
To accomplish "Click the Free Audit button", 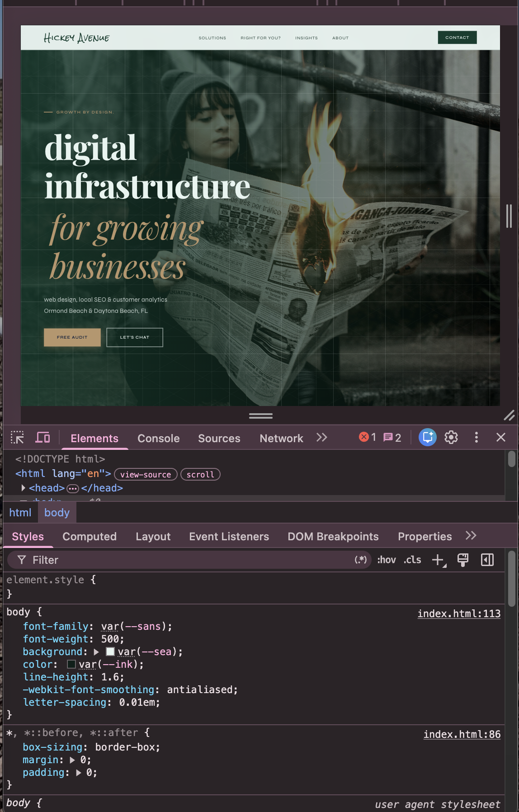I will point(72,337).
